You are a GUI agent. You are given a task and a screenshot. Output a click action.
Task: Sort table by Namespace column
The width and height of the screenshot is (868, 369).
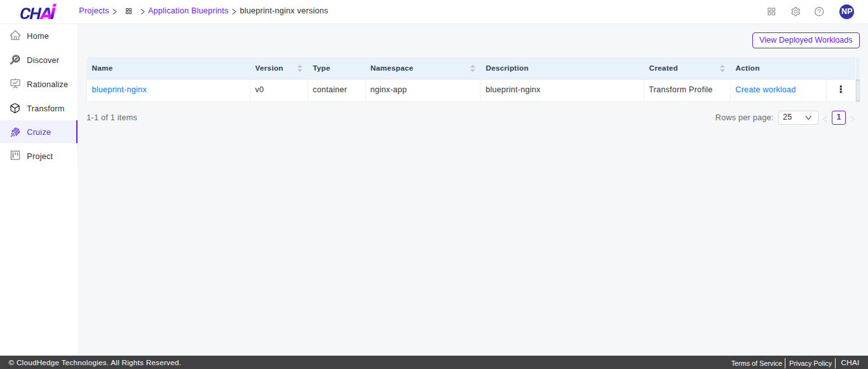(x=472, y=68)
